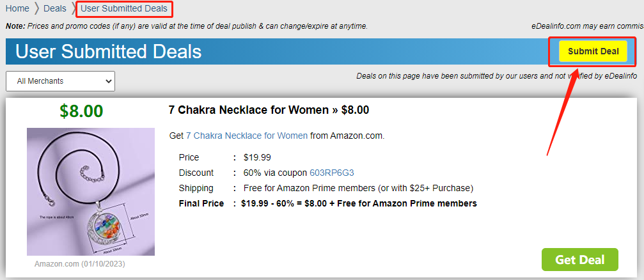644x280 pixels.
Task: Click the chevron after the Deals breadcrumb
Action: 74,8
